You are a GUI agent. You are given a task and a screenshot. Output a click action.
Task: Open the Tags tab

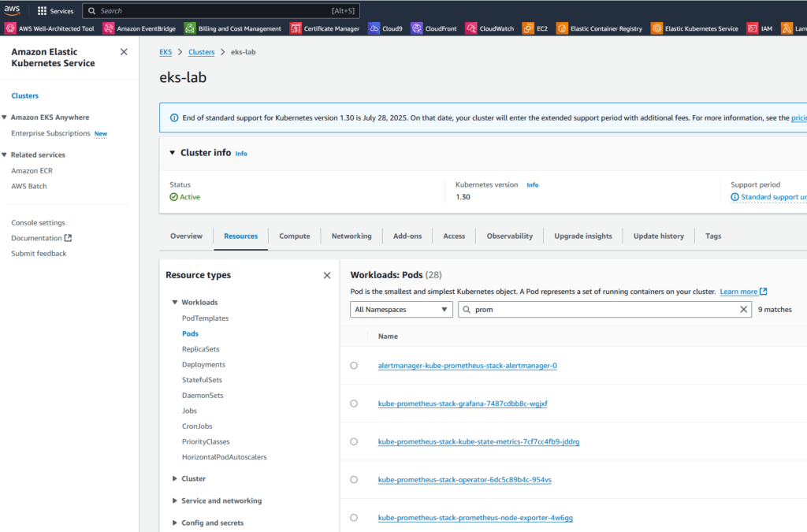[x=713, y=236]
